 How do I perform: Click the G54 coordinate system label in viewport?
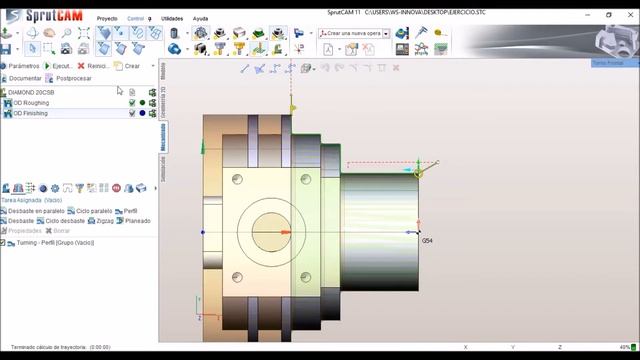(x=427, y=241)
